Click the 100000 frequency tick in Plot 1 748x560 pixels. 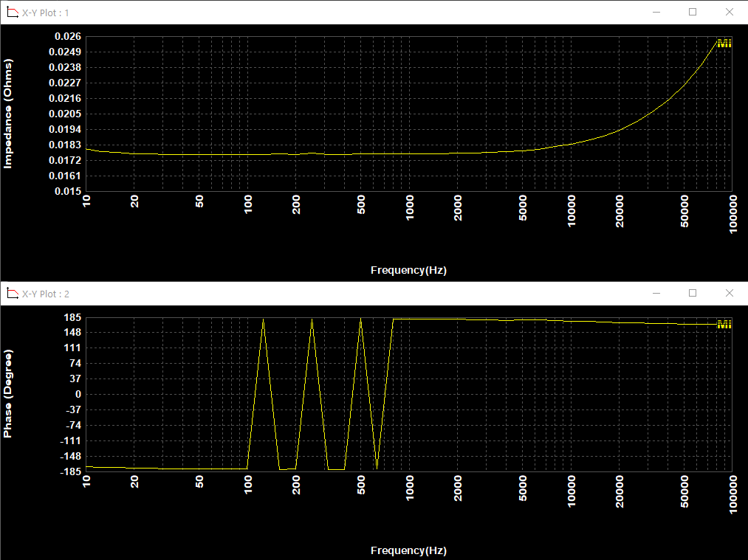point(732,214)
